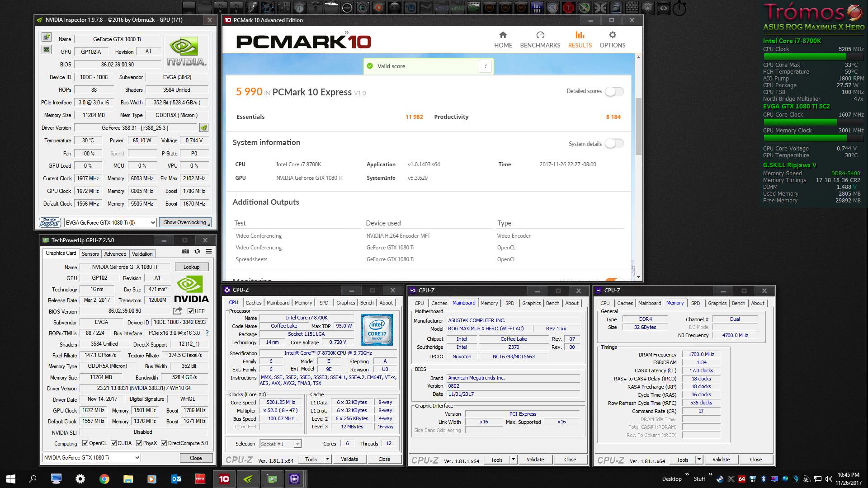Open the Windows Start menu
The image size is (868, 488).
(x=11, y=479)
